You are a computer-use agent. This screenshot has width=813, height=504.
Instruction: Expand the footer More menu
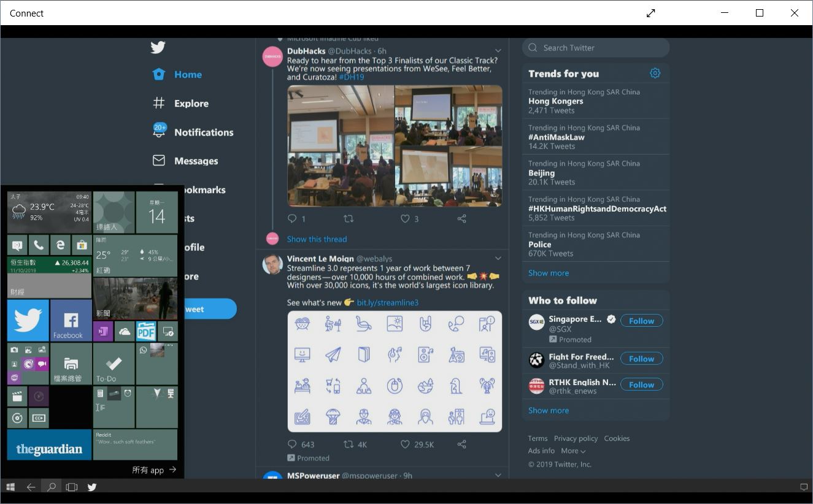tap(573, 451)
